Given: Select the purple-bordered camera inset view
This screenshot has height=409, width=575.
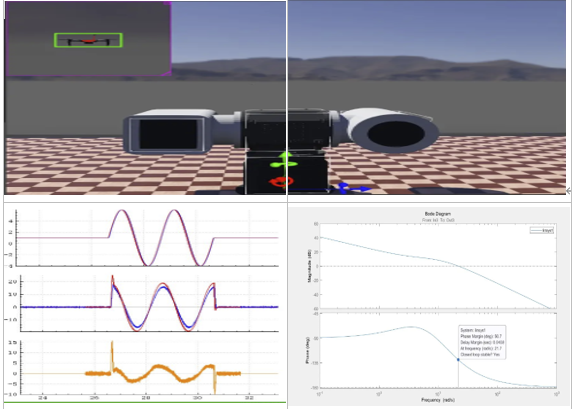Looking at the screenshot, I should tap(88, 39).
